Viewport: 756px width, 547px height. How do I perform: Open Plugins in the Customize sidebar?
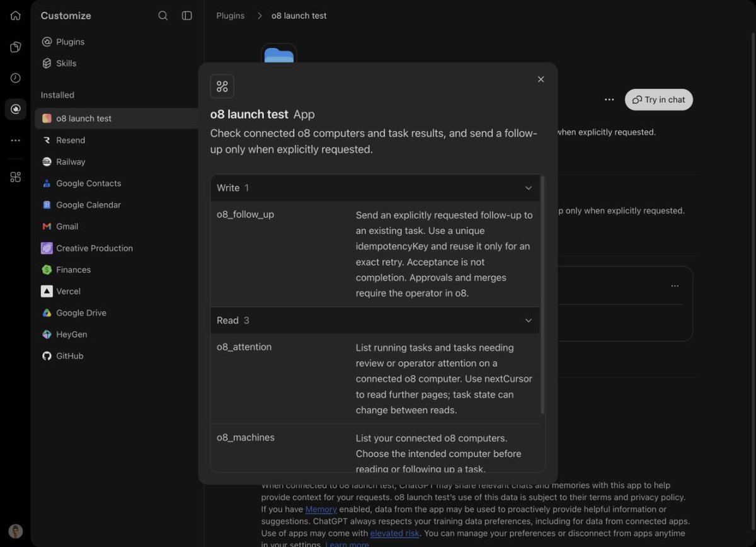[63, 42]
